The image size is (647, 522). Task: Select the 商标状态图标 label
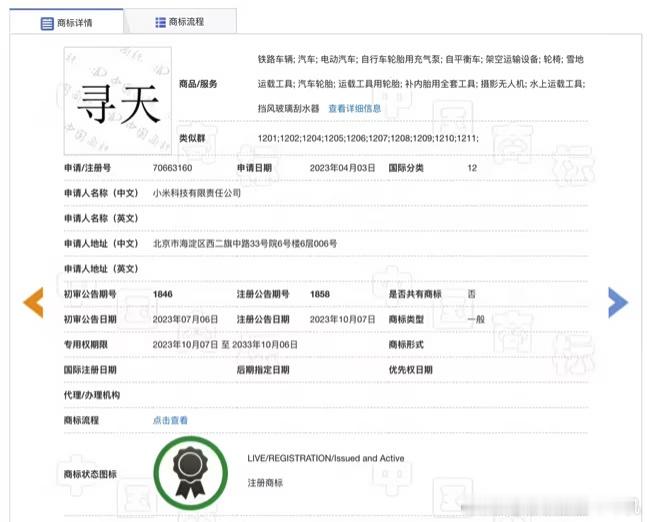[90, 474]
